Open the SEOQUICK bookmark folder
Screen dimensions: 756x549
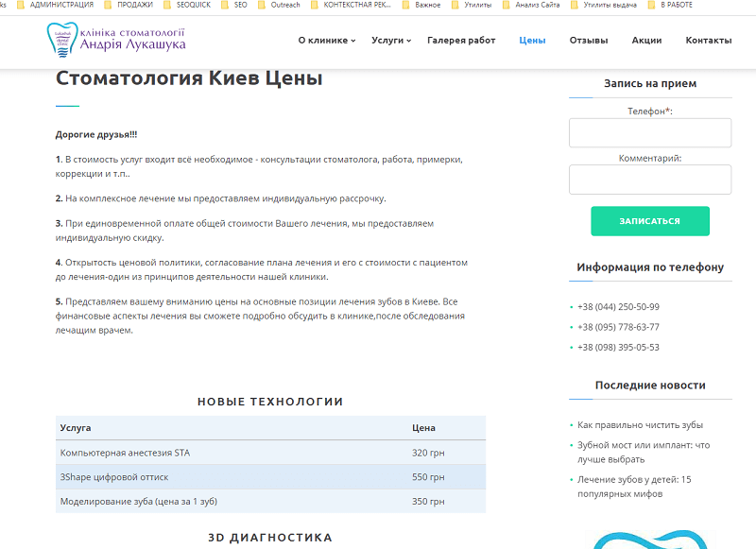coord(187,5)
